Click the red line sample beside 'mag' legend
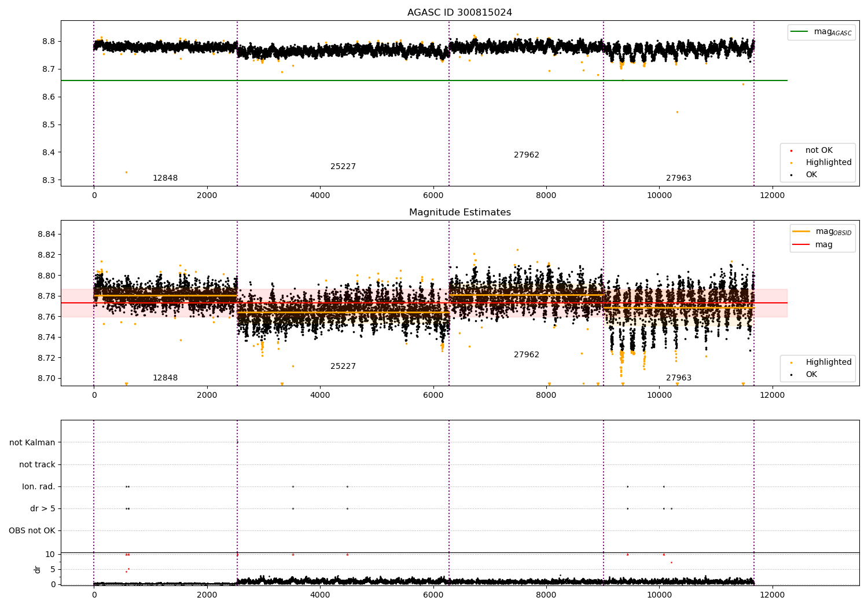The height and width of the screenshot is (608, 868). [x=801, y=245]
